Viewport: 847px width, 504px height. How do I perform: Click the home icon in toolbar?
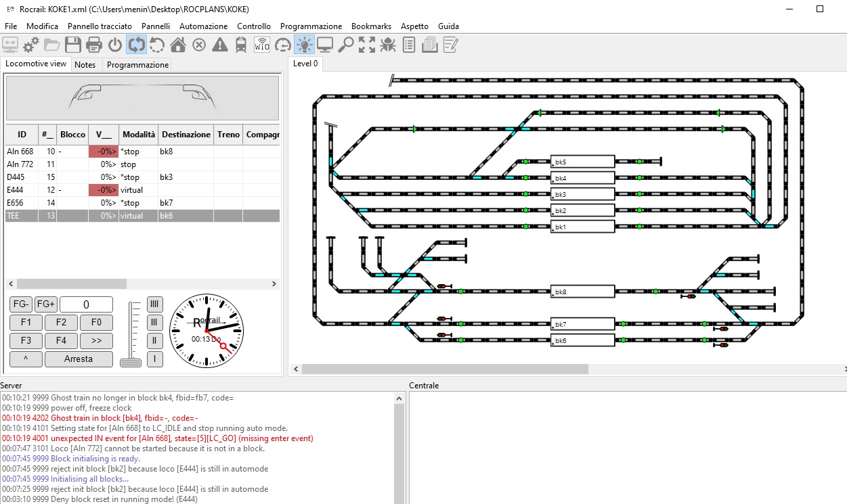click(x=178, y=45)
